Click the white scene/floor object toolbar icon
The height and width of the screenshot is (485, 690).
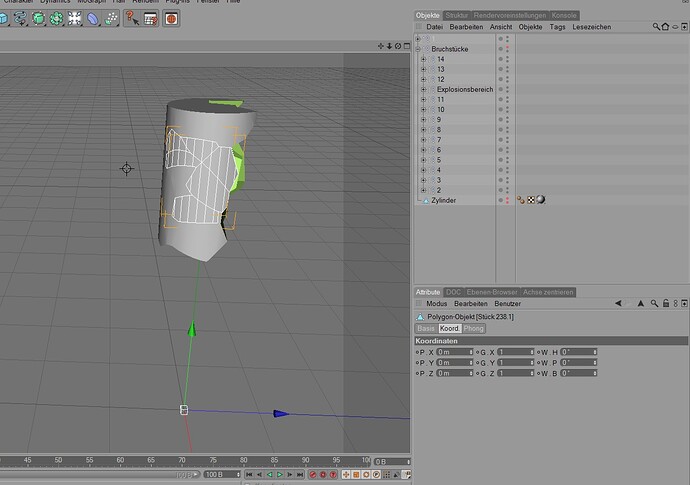coord(75,18)
